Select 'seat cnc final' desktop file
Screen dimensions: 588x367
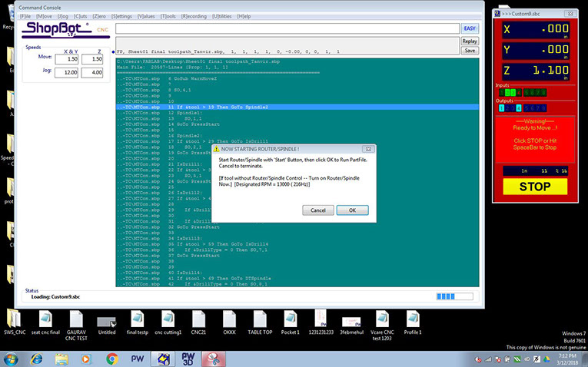coord(46,322)
